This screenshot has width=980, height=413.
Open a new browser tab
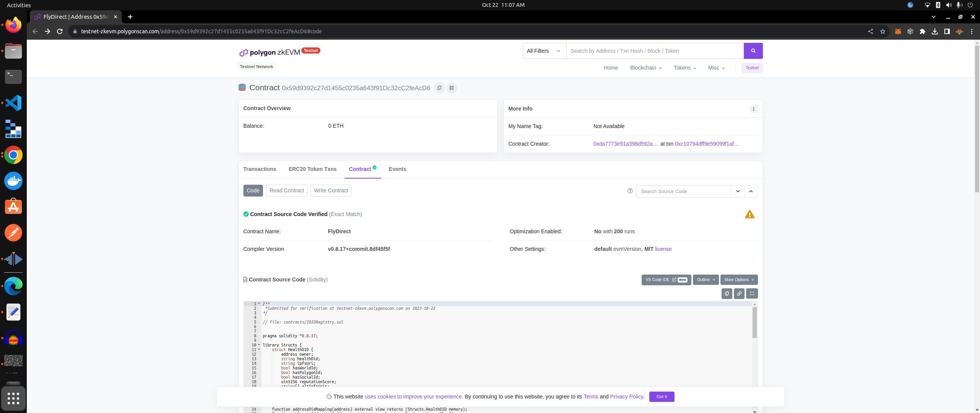coord(130,17)
